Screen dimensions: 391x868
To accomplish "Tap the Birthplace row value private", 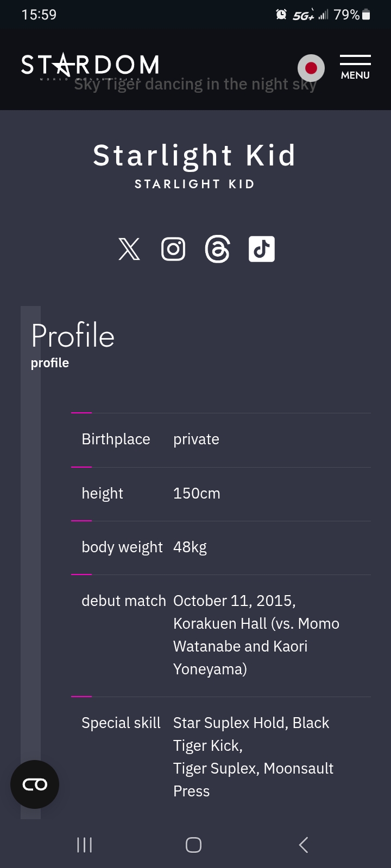I will point(196,439).
